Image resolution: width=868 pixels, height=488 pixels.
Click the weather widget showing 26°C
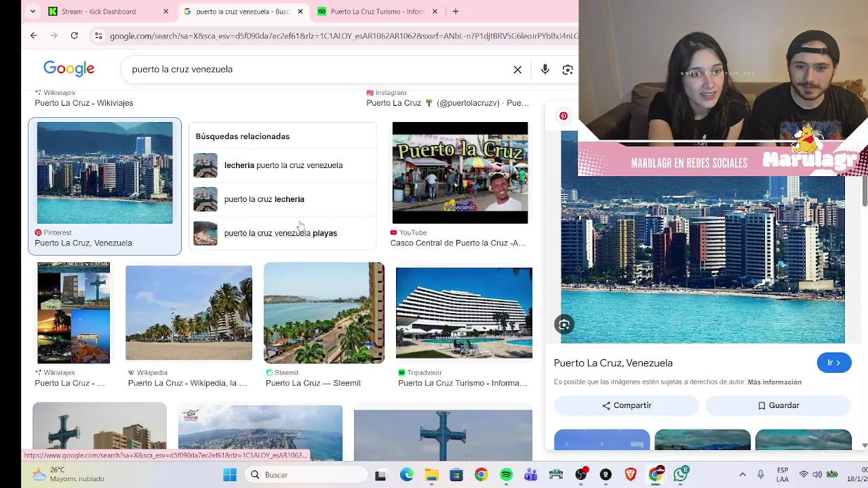tap(69, 474)
